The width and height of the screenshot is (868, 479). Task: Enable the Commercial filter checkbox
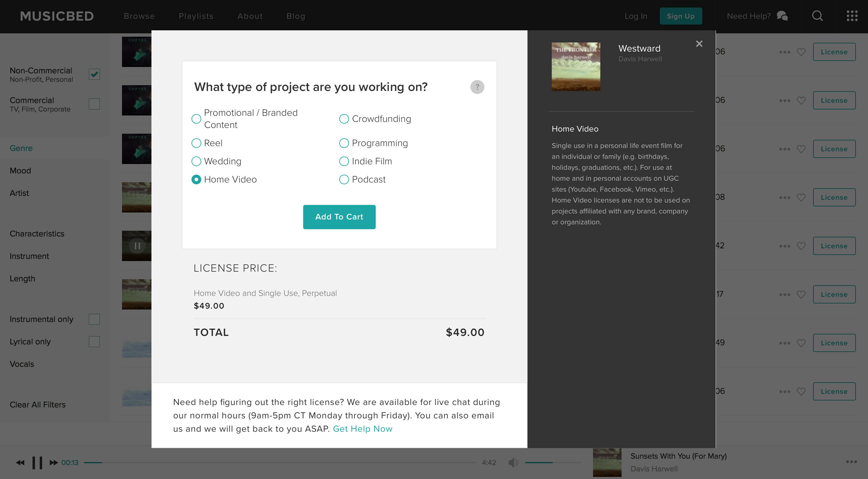click(94, 104)
